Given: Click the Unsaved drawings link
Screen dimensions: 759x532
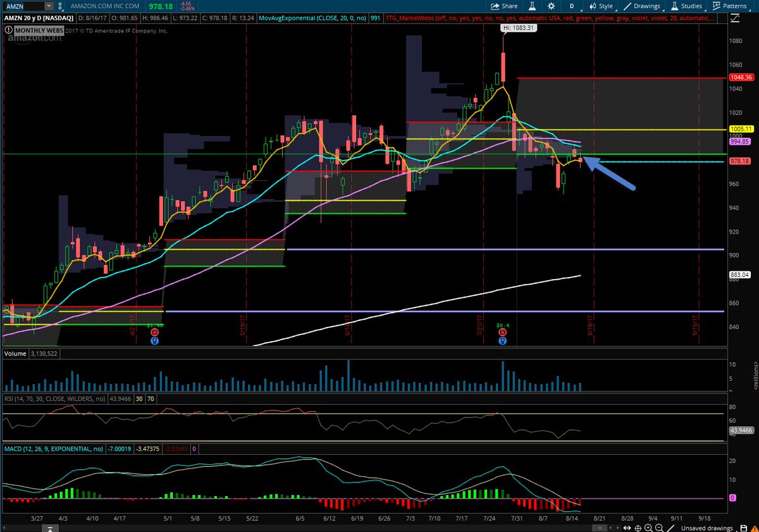Looking at the screenshot, I should point(707,527).
